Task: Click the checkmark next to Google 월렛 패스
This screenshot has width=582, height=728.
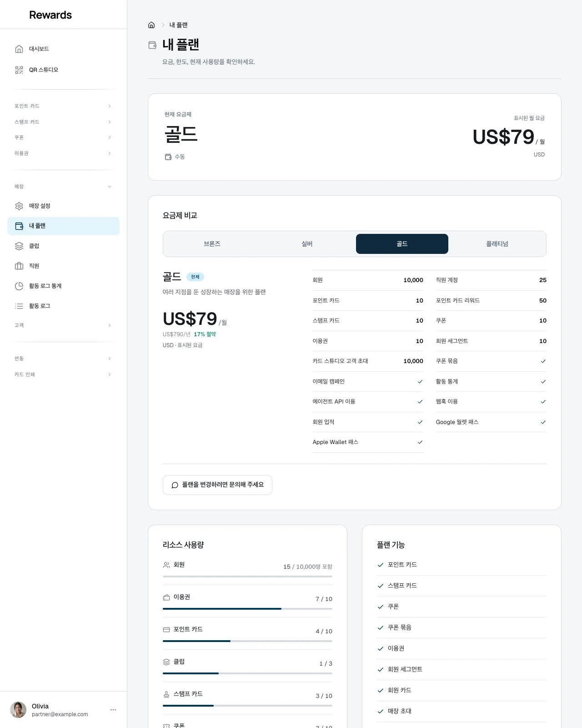Action: click(543, 422)
